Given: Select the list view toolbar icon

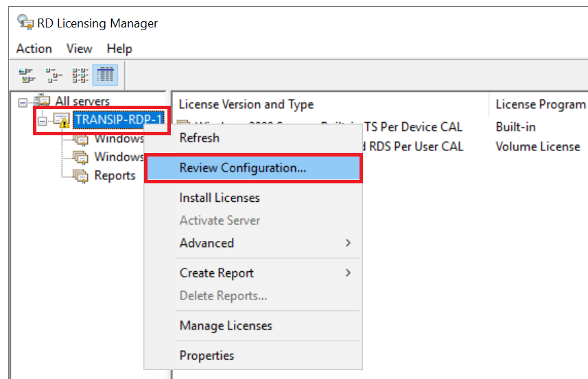Looking at the screenshot, I should [80, 75].
